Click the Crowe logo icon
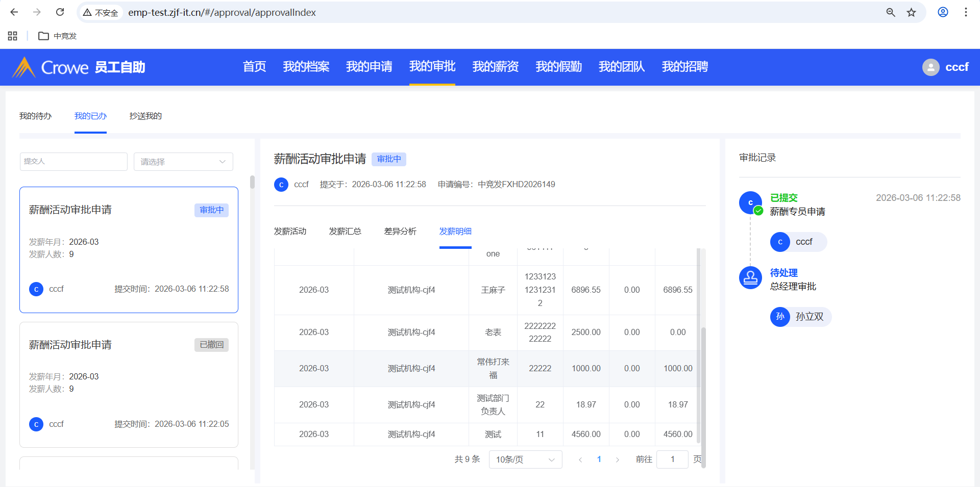Screen dimensions: 980x487 click(x=23, y=67)
